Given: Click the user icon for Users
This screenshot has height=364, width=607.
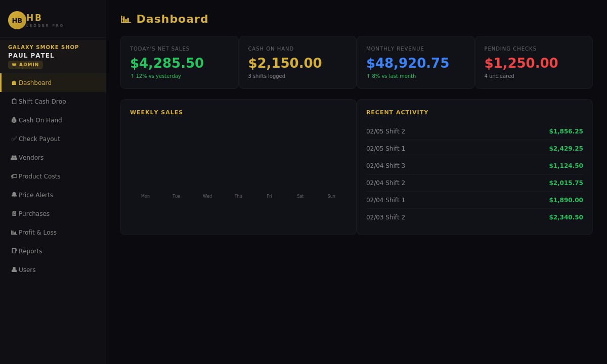Looking at the screenshot, I should click(x=14, y=269).
